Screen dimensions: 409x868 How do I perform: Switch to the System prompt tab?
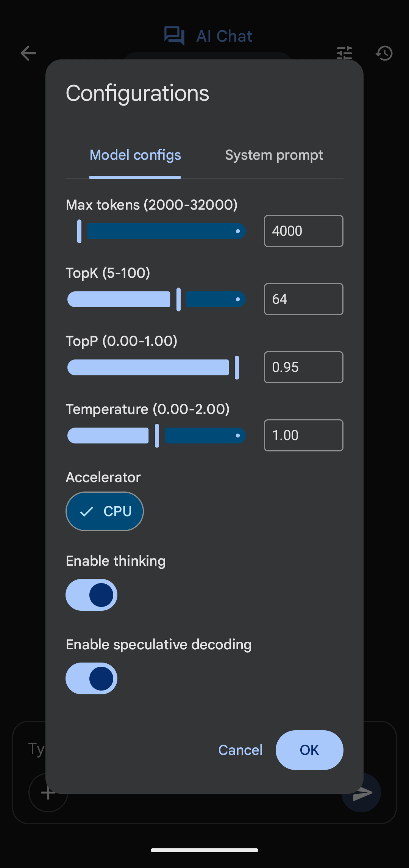[x=274, y=155]
